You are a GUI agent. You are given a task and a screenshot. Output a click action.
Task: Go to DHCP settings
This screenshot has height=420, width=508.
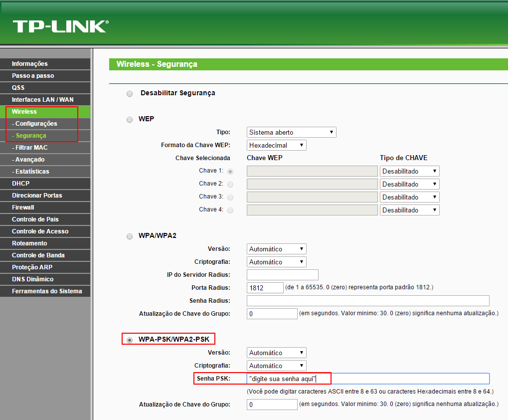[x=45, y=184]
